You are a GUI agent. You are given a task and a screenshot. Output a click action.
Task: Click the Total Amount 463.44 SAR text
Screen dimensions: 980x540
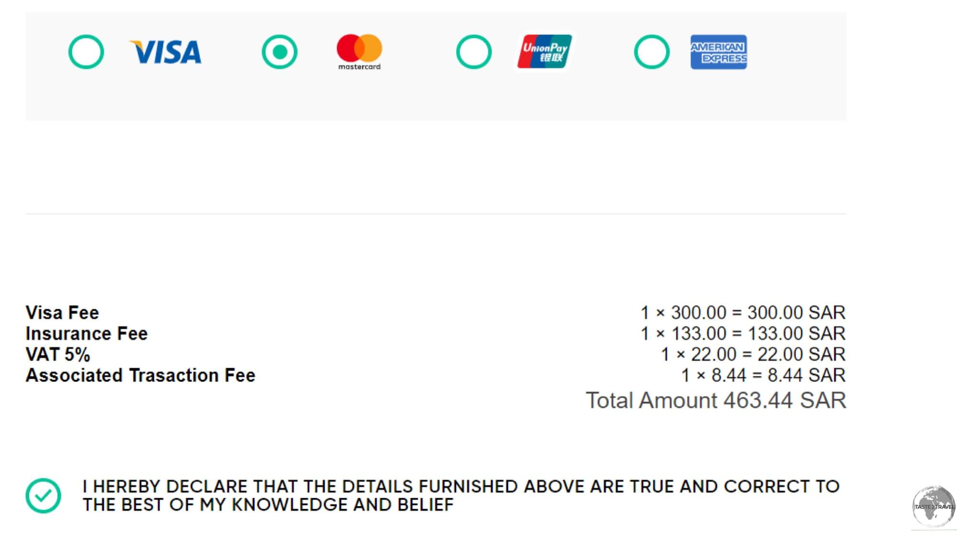(x=716, y=400)
